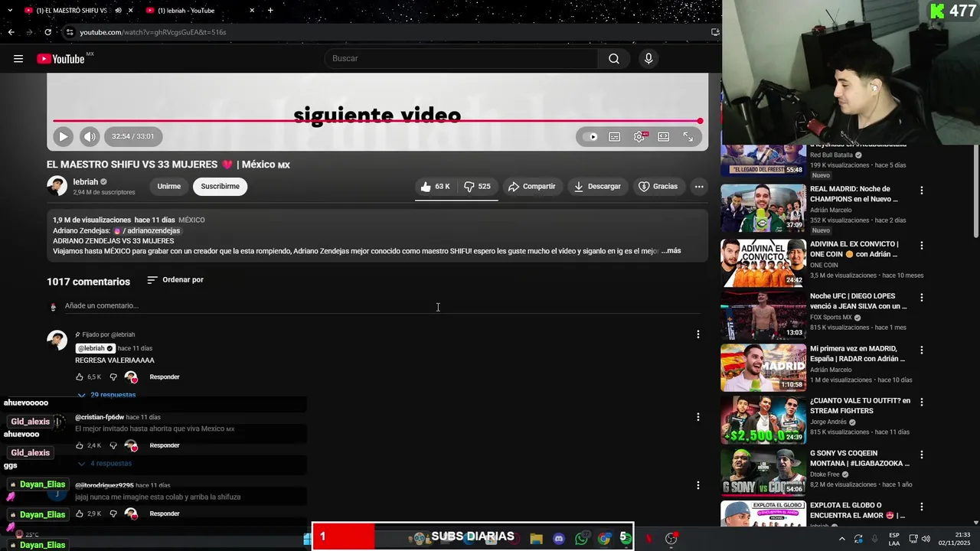
Task: Open options menu for pinned comment
Action: coord(697,334)
